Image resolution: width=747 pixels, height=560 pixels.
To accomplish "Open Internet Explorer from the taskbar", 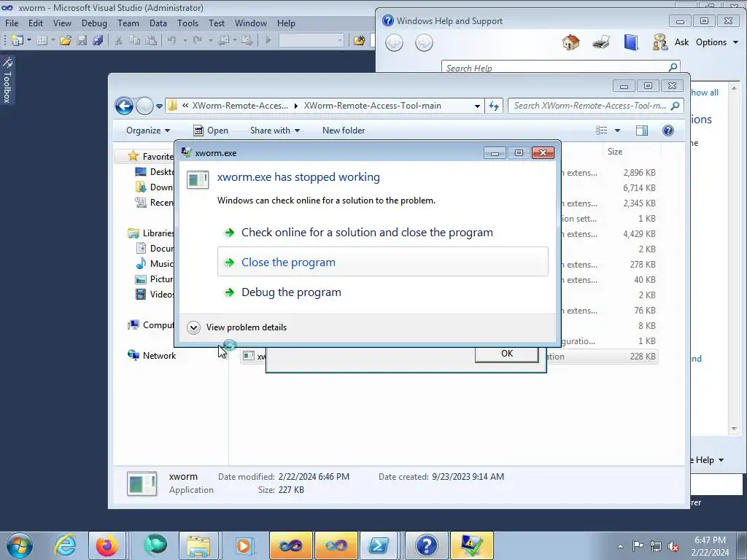I will 64,545.
